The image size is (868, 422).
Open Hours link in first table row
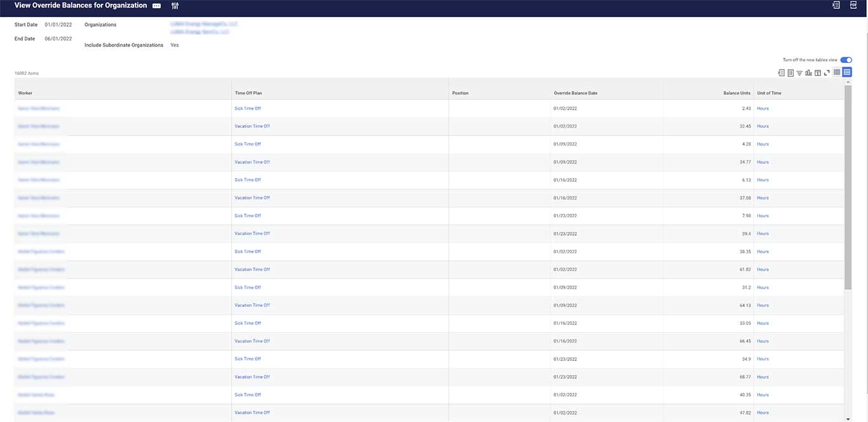[763, 109]
